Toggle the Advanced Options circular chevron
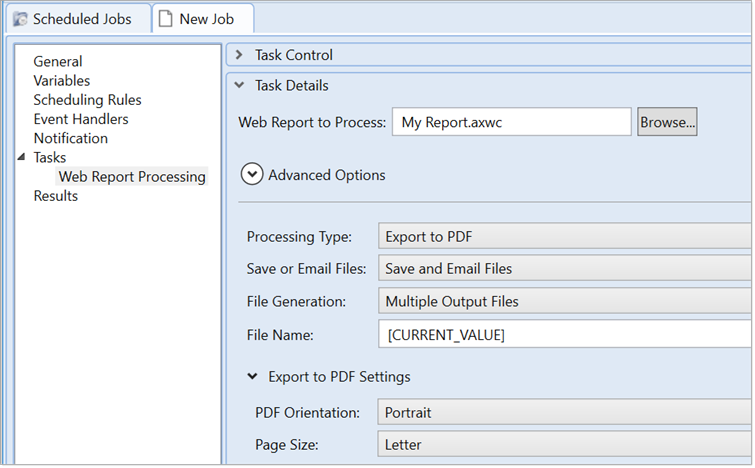 click(252, 175)
